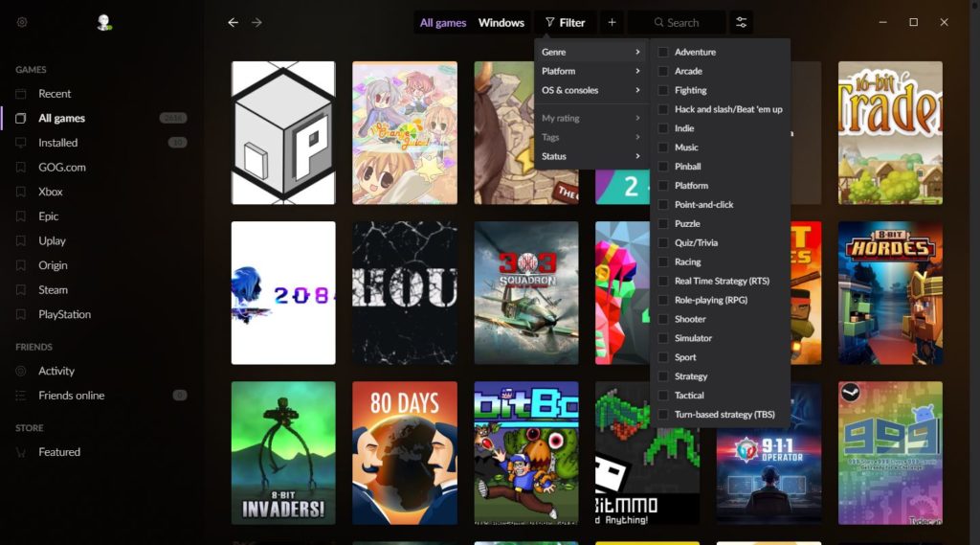Click the Filter button
This screenshot has height=545, width=980.
[565, 22]
